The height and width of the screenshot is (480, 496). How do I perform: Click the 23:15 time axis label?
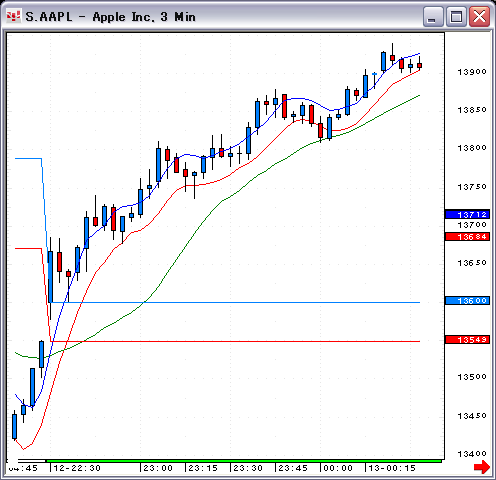point(203,468)
